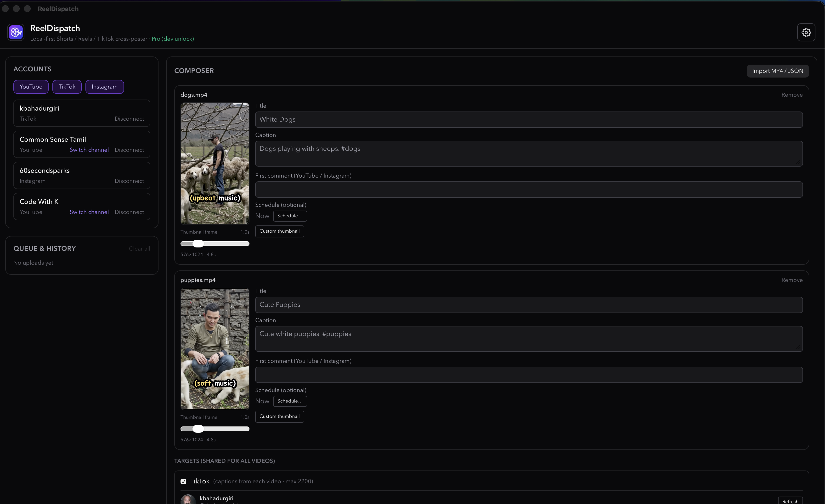Click the macOS window close button
The width and height of the screenshot is (825, 504).
[x=5, y=9]
